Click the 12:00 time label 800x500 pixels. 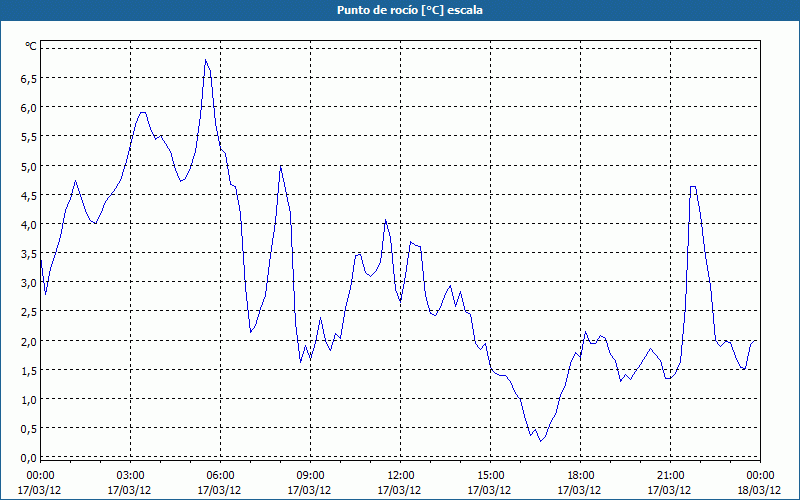(x=401, y=476)
